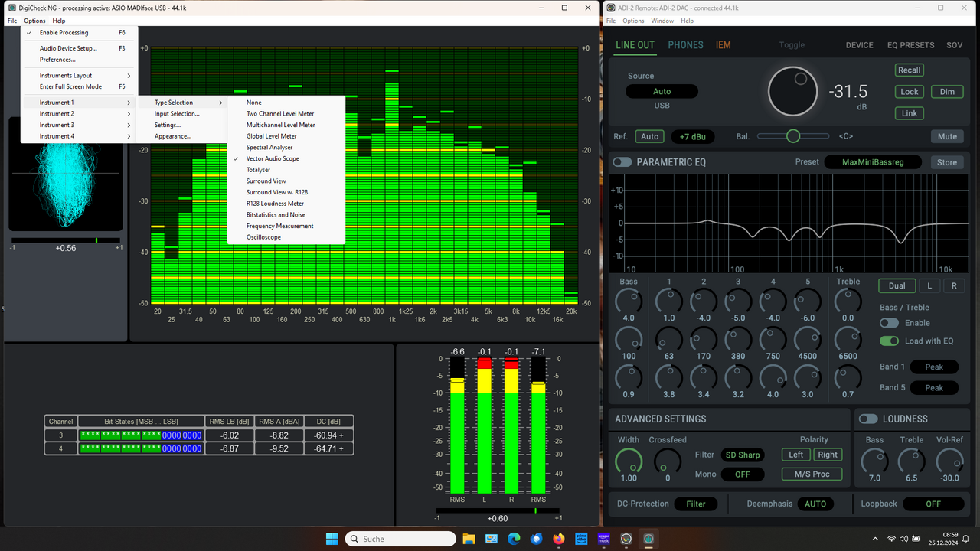Open the Windows Start menu
980x551 pixels.
click(x=332, y=539)
